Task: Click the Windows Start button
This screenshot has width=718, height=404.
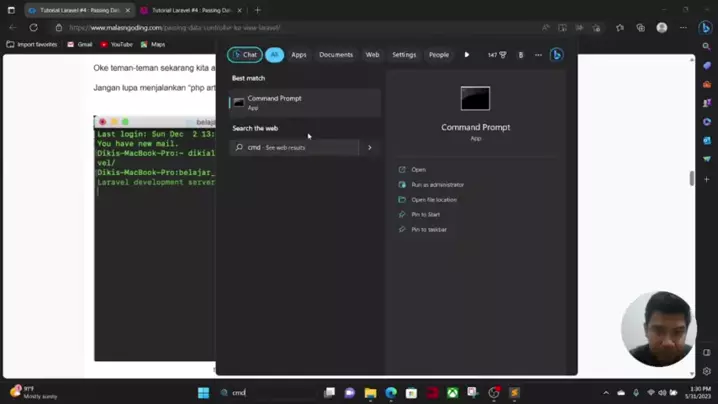Action: [x=203, y=393]
